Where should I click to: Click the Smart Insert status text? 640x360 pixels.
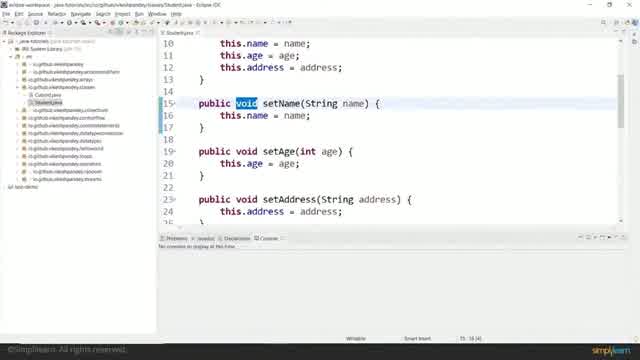pyautogui.click(x=417, y=338)
